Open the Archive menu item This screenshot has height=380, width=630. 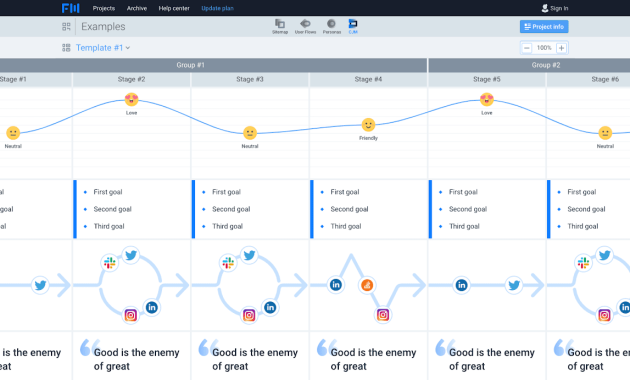tap(137, 8)
